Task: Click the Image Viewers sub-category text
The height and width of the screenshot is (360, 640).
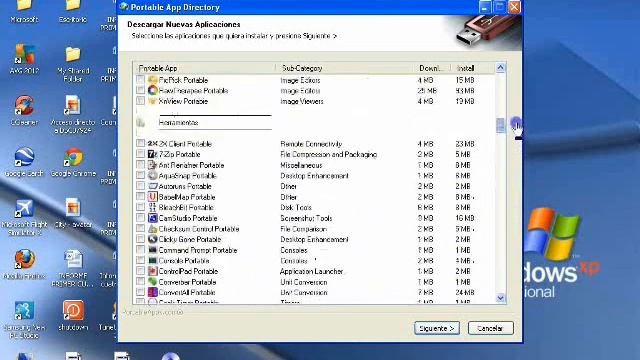Action: pos(302,101)
